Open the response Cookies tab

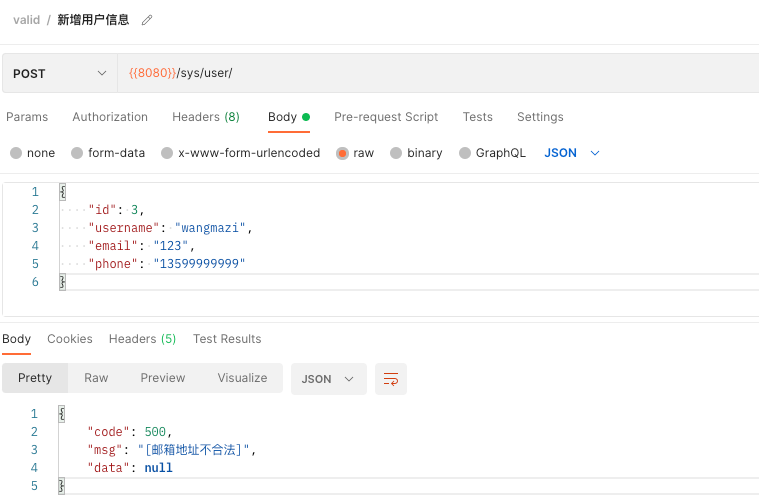pyautogui.click(x=70, y=339)
